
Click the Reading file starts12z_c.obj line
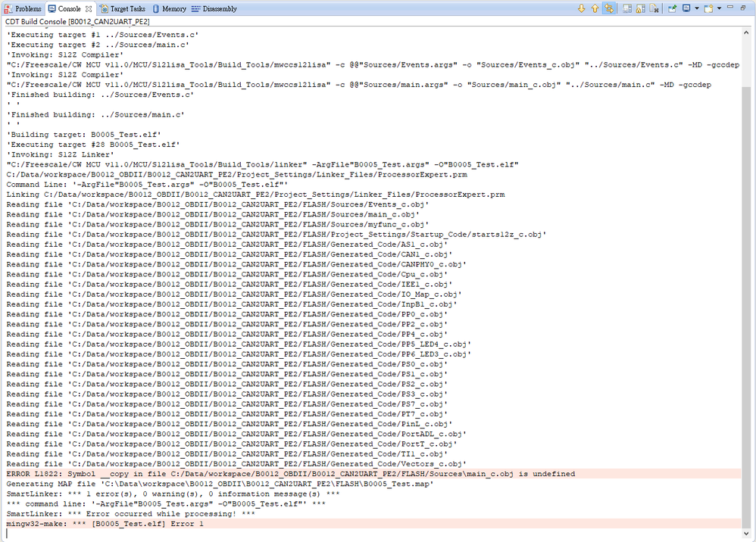(276, 235)
